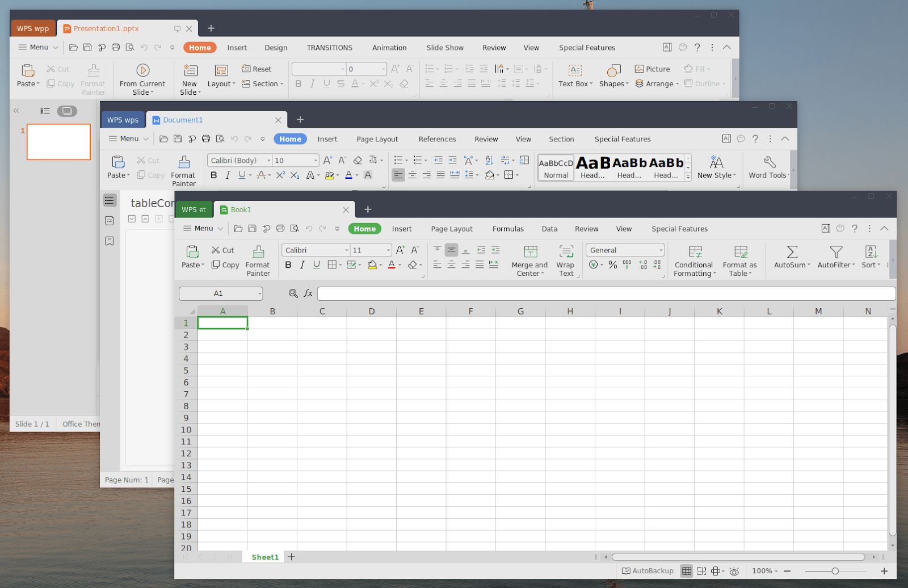Insert a Picture in the presentation
The width and height of the screenshot is (908, 588).
click(x=651, y=68)
